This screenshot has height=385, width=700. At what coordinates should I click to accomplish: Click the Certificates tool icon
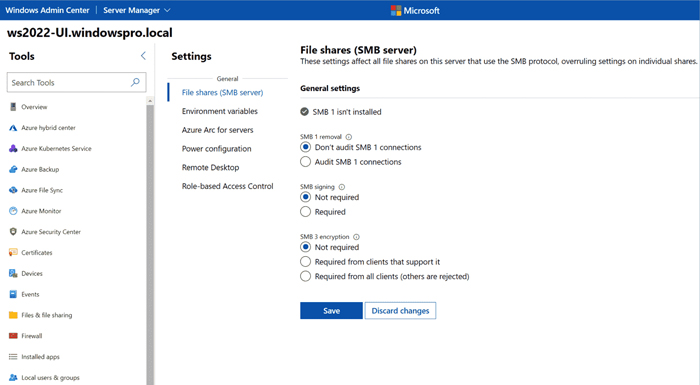13,252
